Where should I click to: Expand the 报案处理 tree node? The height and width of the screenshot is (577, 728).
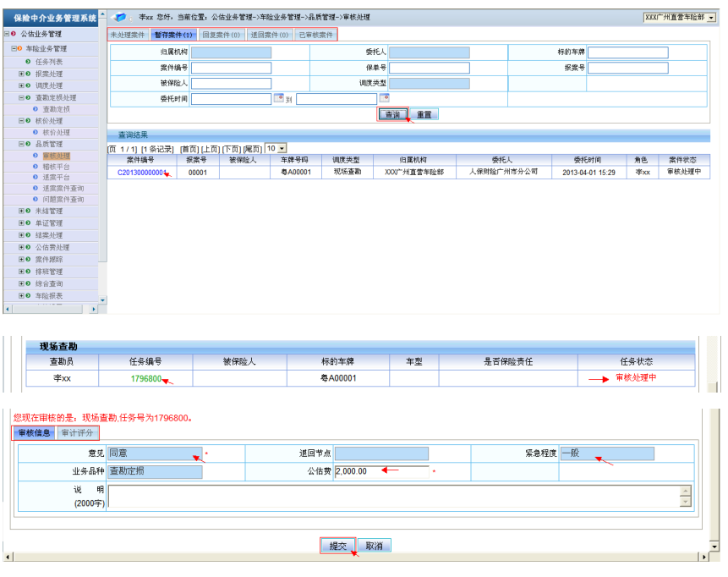pyautogui.click(x=21, y=74)
